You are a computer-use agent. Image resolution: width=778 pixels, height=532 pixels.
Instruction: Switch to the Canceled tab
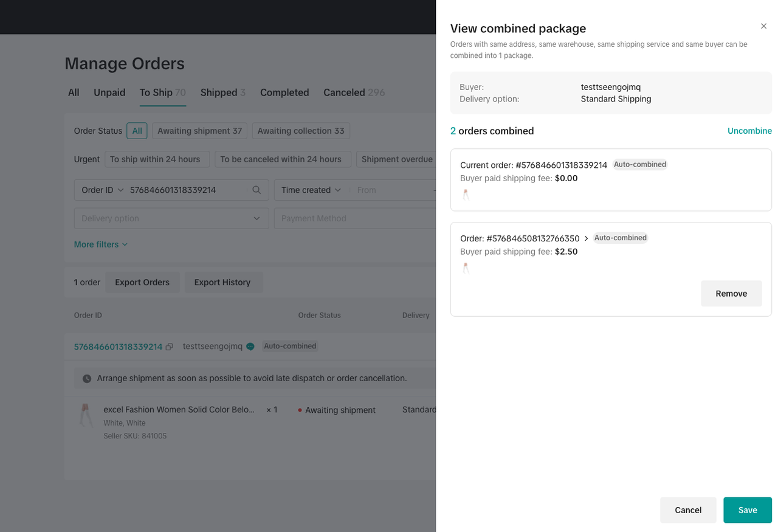click(354, 92)
